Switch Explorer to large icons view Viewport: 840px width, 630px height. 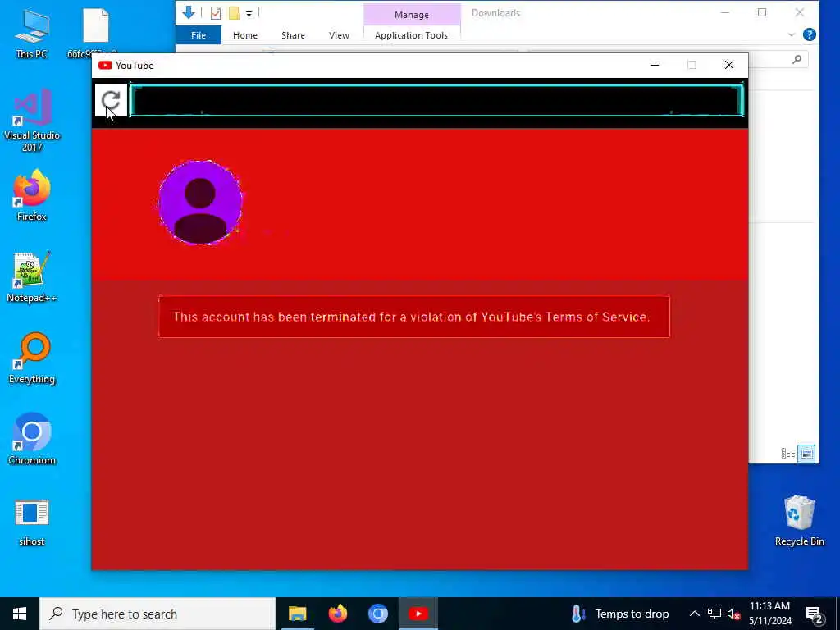tap(806, 454)
